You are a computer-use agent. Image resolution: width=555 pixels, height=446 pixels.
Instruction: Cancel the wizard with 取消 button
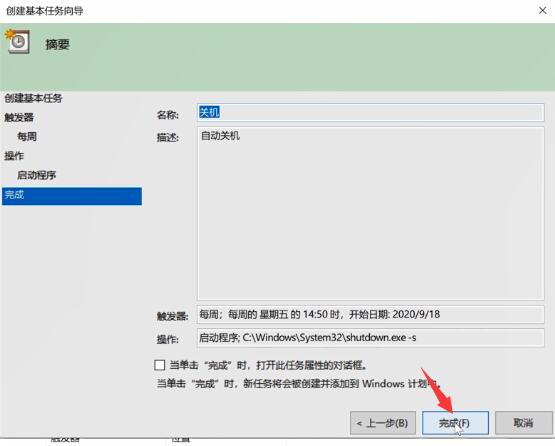pyautogui.click(x=523, y=423)
